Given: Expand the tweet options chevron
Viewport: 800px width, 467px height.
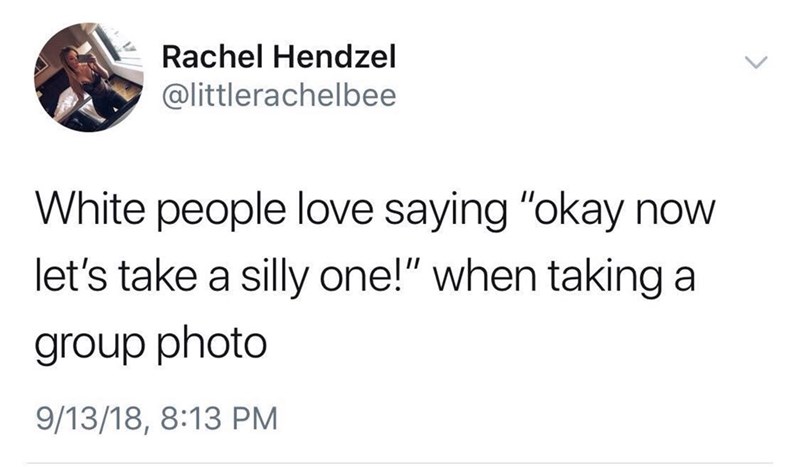Looking at the screenshot, I should 755,63.
